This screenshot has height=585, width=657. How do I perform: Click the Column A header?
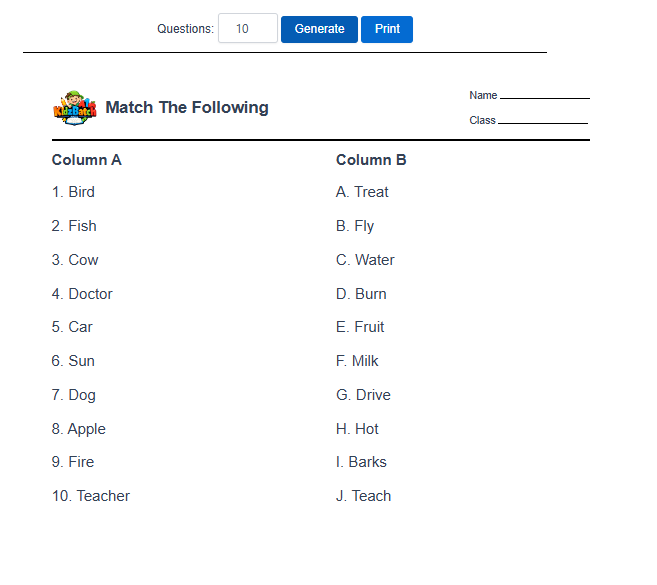(87, 160)
